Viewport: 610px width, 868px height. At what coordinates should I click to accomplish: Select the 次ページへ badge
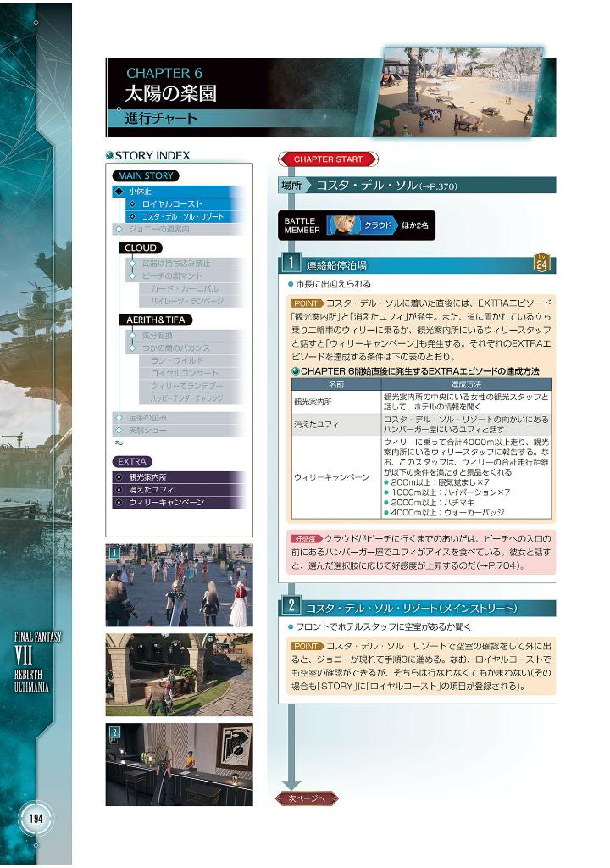tap(306, 798)
